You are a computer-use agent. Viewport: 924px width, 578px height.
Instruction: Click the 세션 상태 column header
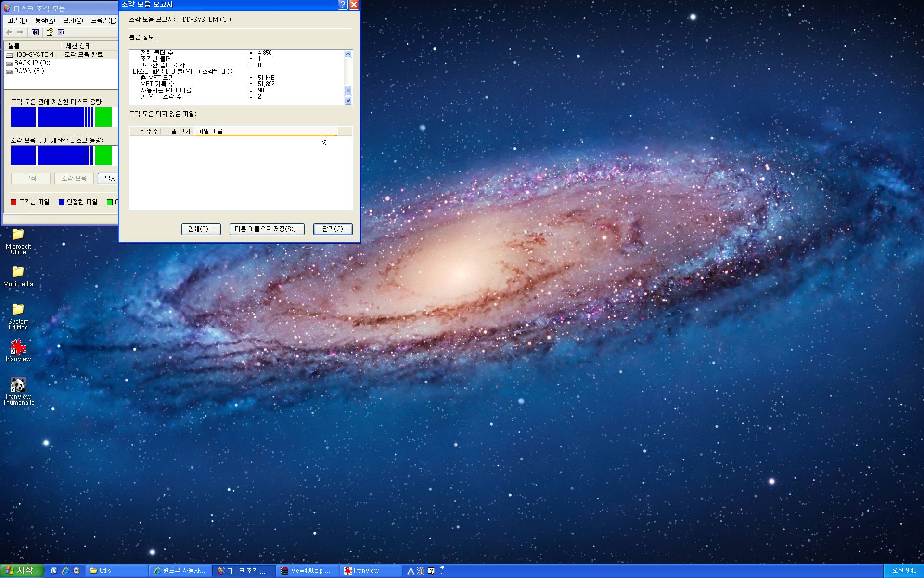[x=90, y=46]
